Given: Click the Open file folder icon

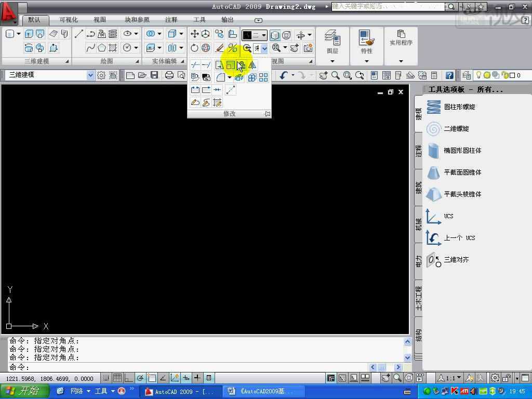Looking at the screenshot, I should [x=142, y=75].
